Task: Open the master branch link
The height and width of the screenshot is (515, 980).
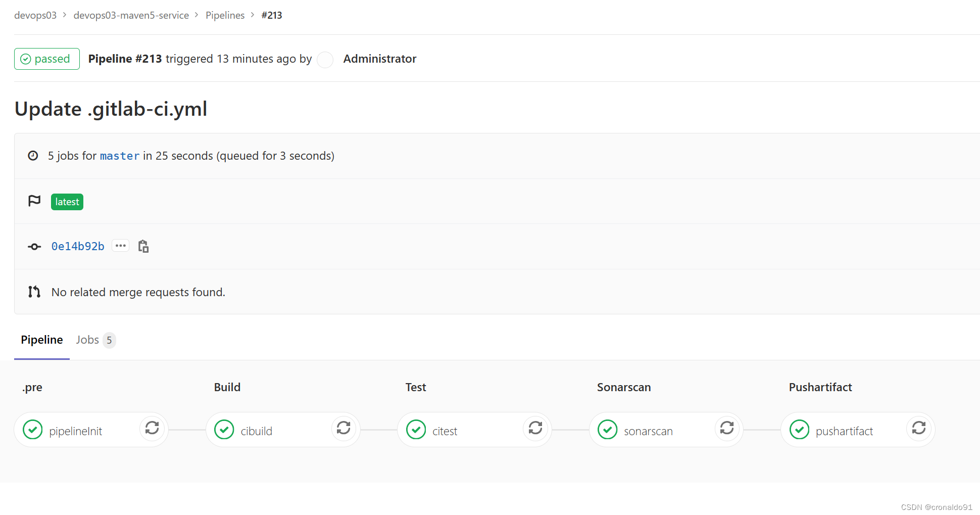Action: [x=119, y=156]
